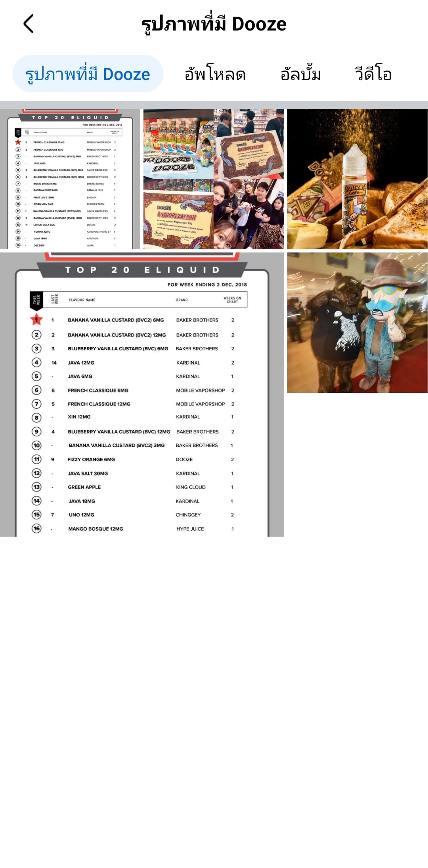
Task: Tap the back arrow icon
Action: point(29,24)
